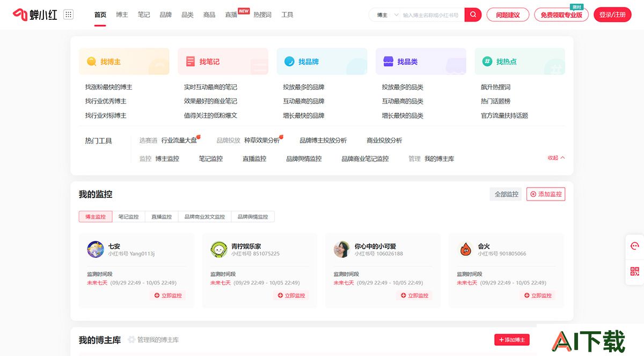This screenshot has width=644, height=356.
Task: Open the app grid menu icon
Action: pos(68,14)
